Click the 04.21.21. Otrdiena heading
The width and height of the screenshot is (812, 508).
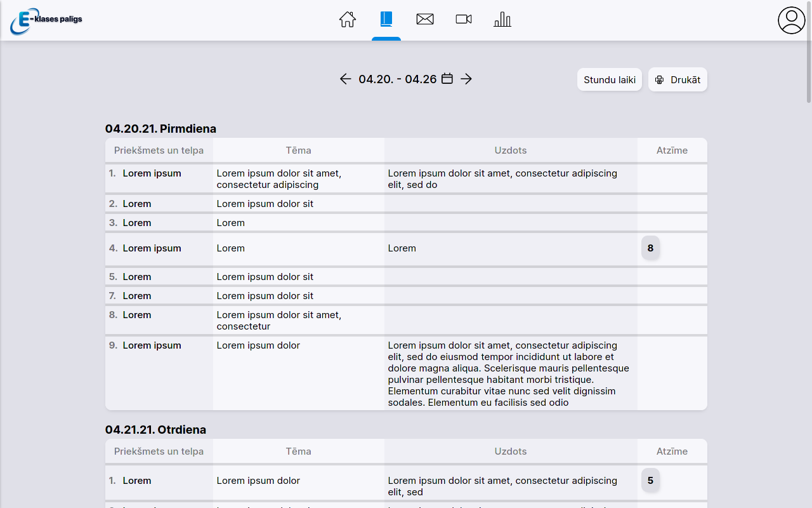coord(155,430)
